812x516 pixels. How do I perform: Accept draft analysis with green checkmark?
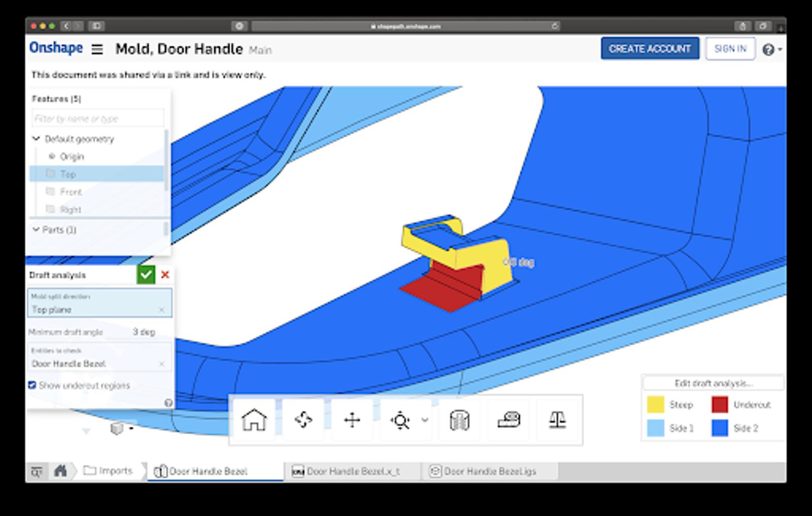pyautogui.click(x=146, y=275)
